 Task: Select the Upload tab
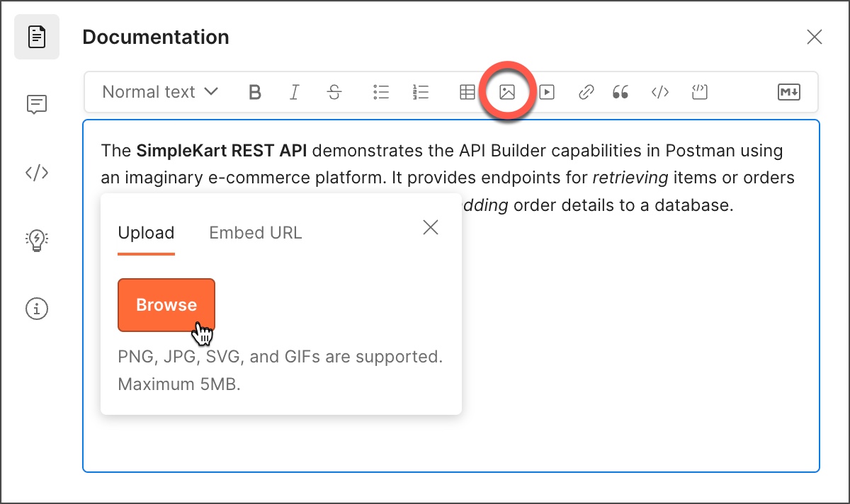click(146, 233)
